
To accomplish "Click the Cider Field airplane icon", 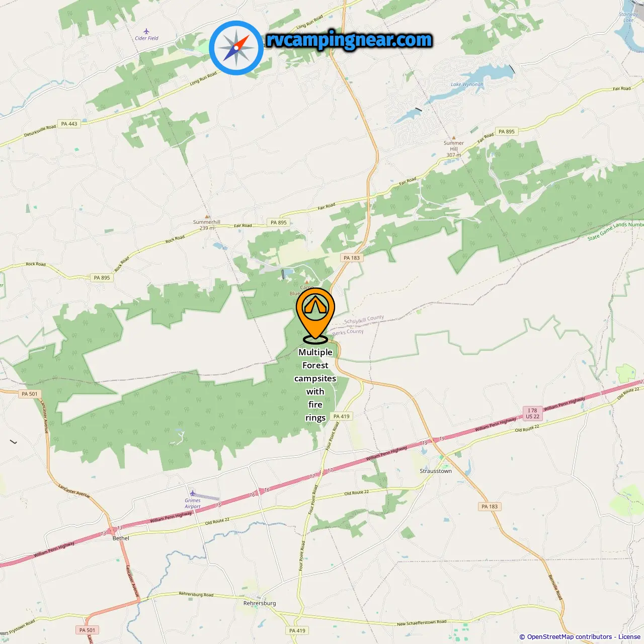I will [146, 31].
